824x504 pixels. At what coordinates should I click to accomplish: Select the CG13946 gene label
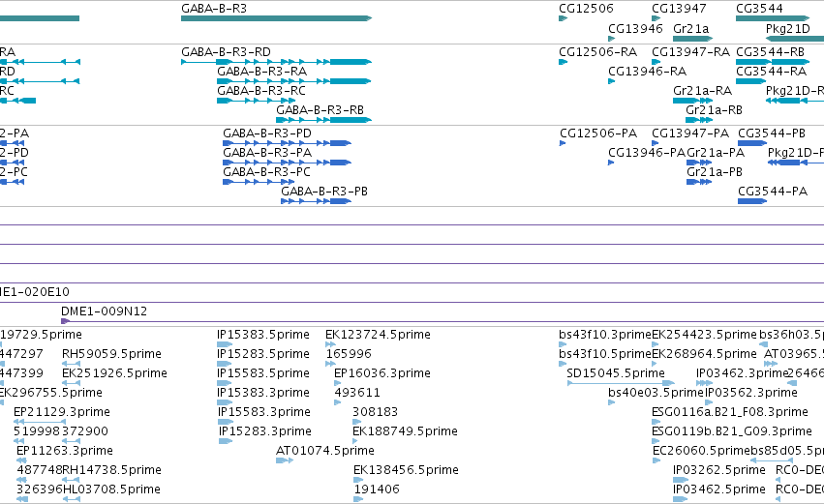pyautogui.click(x=635, y=28)
